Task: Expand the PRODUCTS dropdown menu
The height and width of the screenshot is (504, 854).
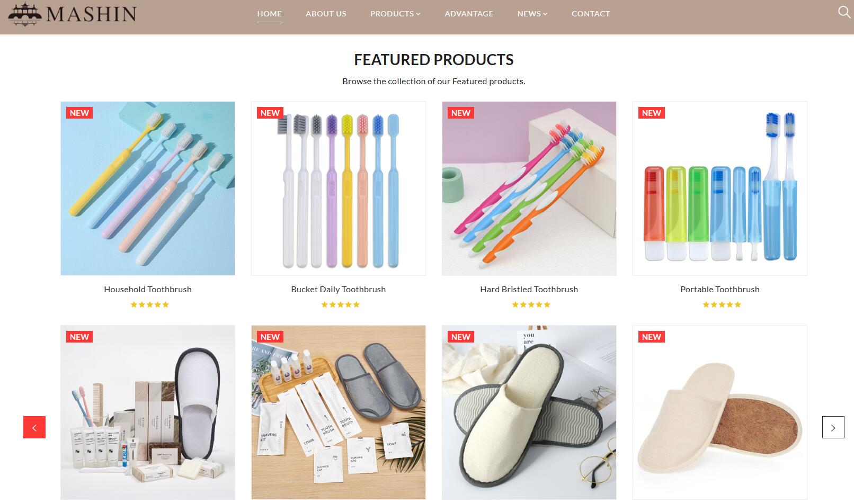Action: click(x=395, y=14)
